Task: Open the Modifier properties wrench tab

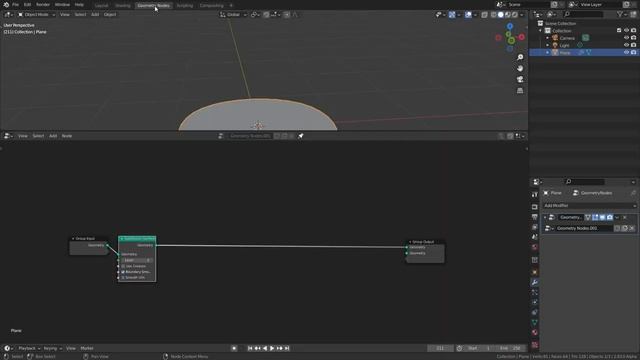Action: click(x=535, y=282)
